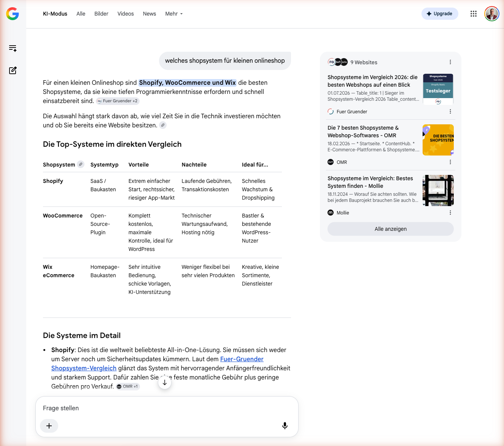Open the Google apps grid
The height and width of the screenshot is (446, 504).
[x=474, y=14]
